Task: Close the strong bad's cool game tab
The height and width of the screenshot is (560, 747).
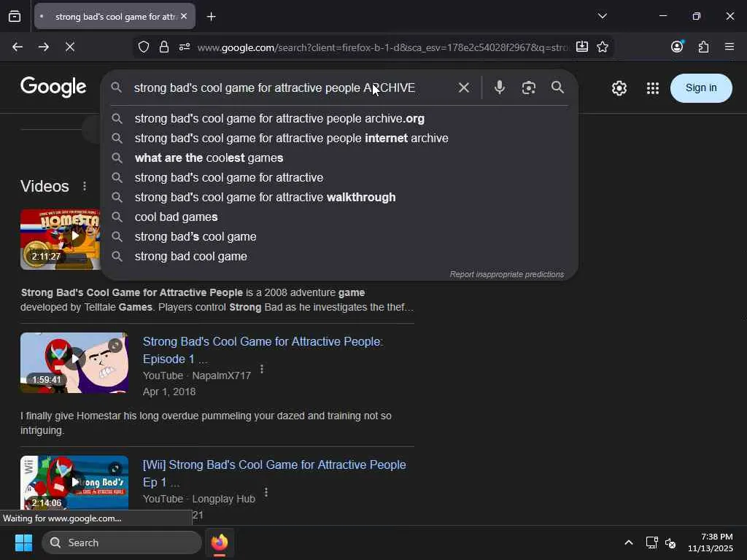Action: tap(184, 16)
